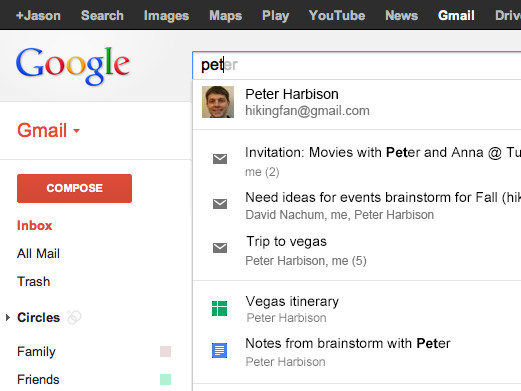This screenshot has height=391, width=521.
Task: Click envelope icon for Movies invitation
Action: [x=220, y=159]
